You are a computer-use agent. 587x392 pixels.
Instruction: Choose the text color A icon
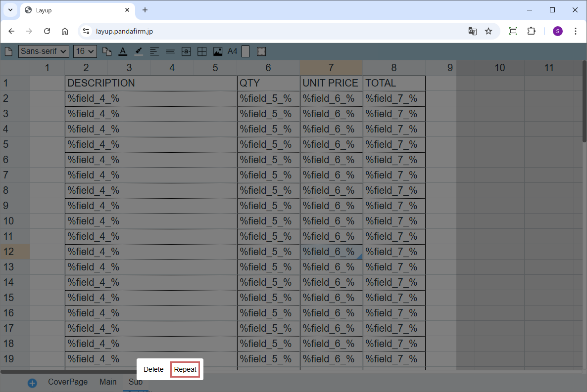click(x=123, y=51)
